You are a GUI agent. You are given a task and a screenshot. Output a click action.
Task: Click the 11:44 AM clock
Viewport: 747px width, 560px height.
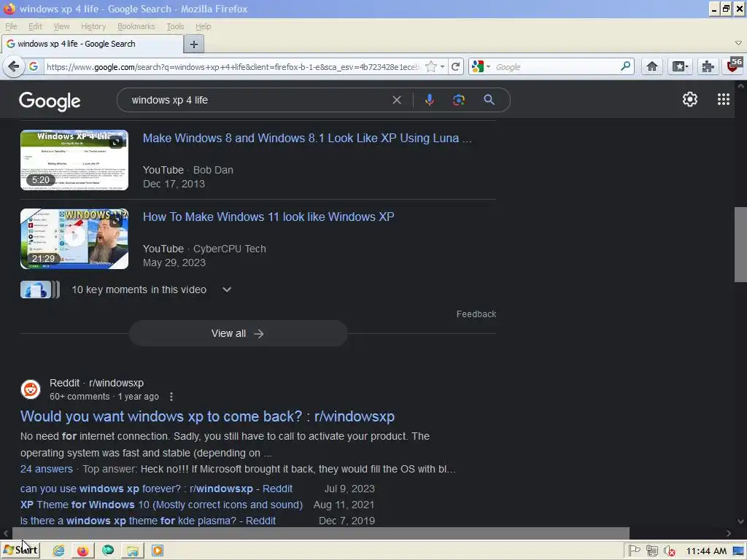point(706,551)
